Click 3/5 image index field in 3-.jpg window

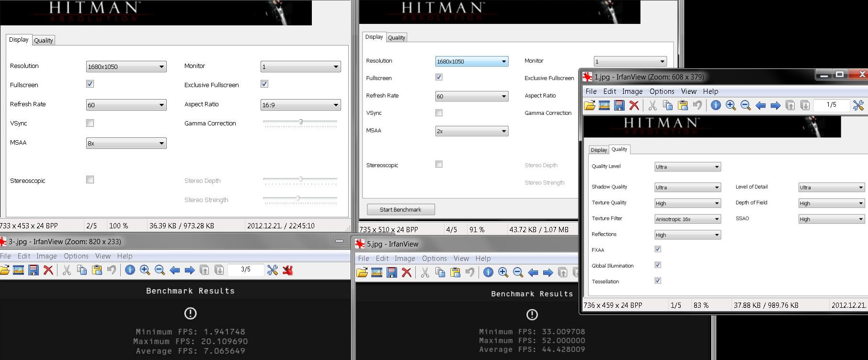tap(246, 270)
